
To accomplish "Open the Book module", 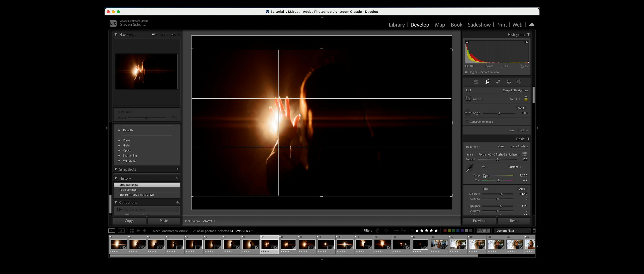I will point(456,25).
